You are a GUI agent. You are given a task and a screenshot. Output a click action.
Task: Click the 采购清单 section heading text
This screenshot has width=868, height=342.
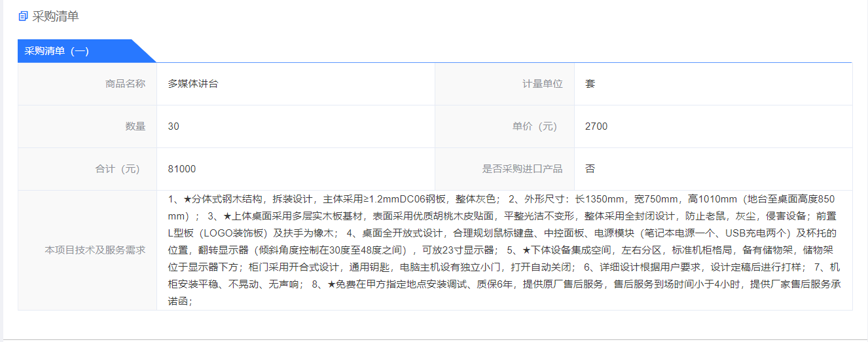(x=56, y=16)
